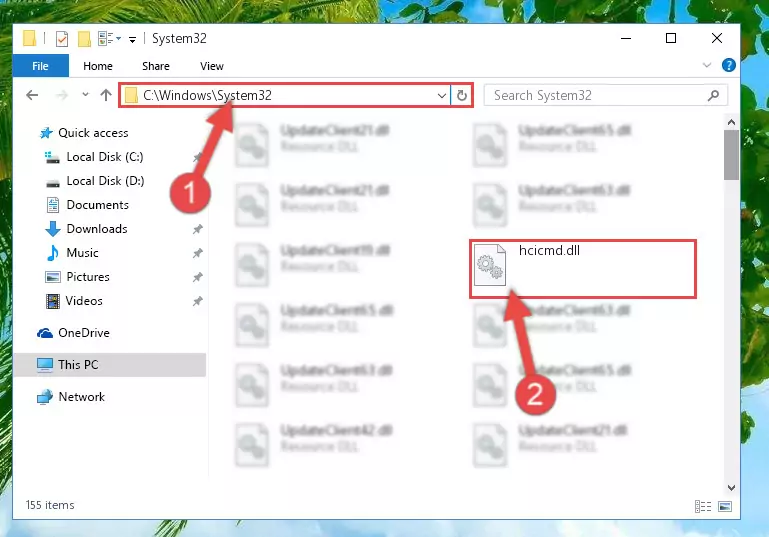769x537 pixels.
Task: Open Pictures in the sidebar
Action: click(88, 277)
